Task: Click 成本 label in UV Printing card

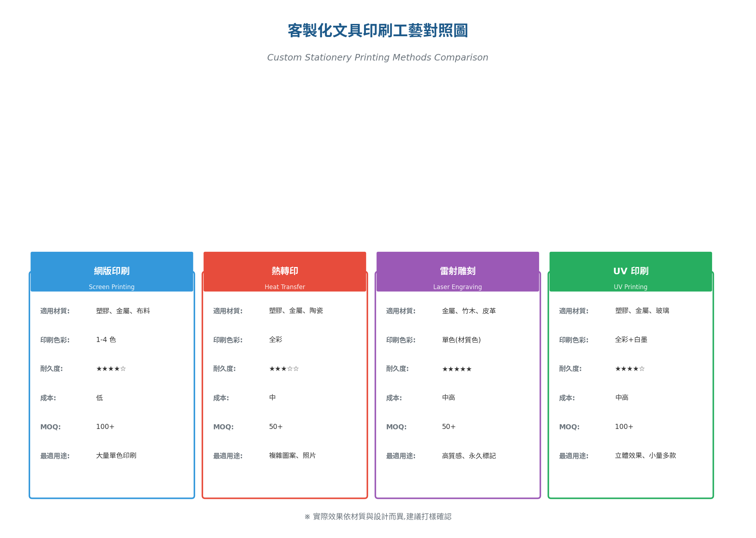Action: (567, 398)
